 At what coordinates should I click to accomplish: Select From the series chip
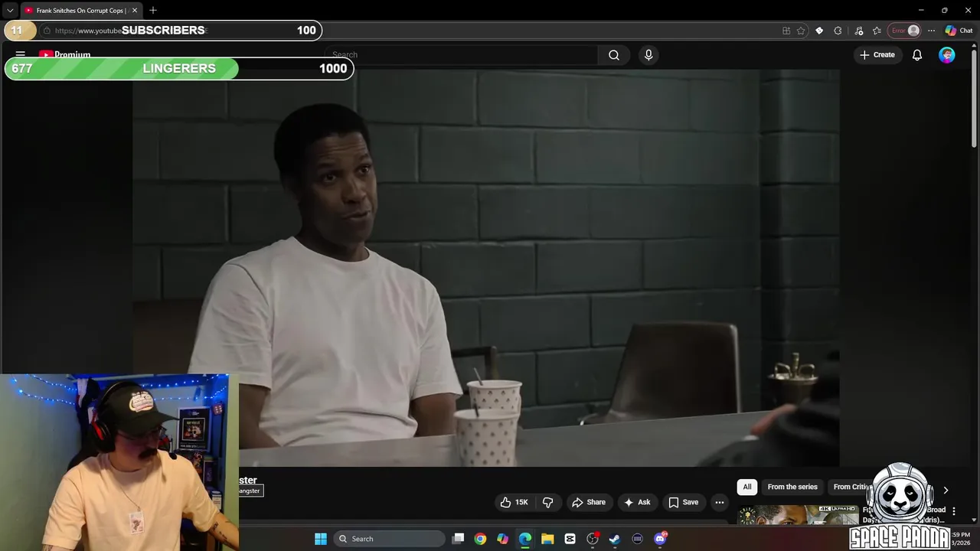point(792,487)
